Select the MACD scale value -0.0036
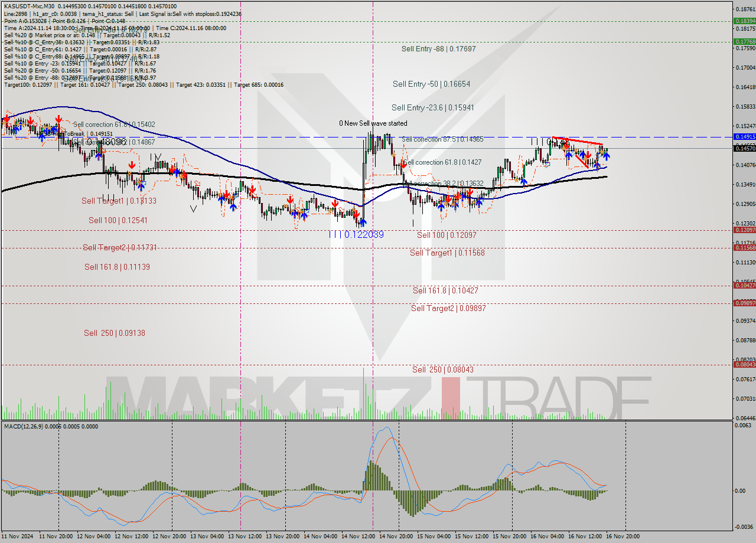The height and width of the screenshot is (543, 756). (744, 527)
